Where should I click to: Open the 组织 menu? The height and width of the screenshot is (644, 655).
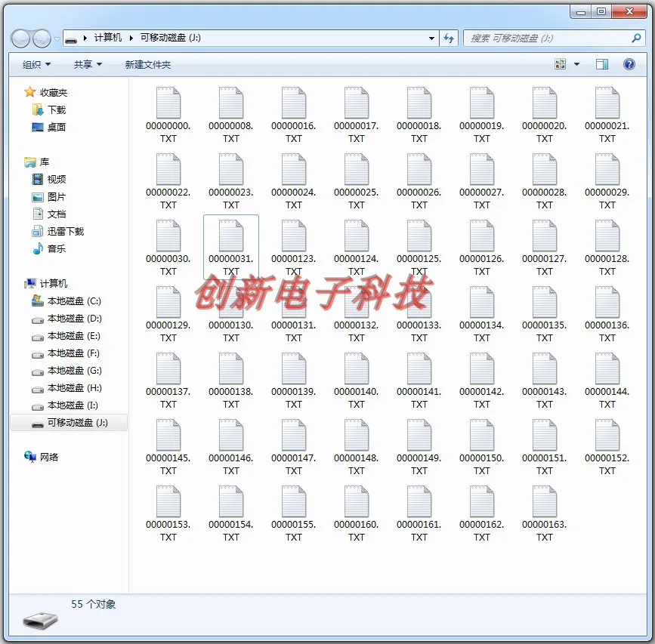pos(36,65)
